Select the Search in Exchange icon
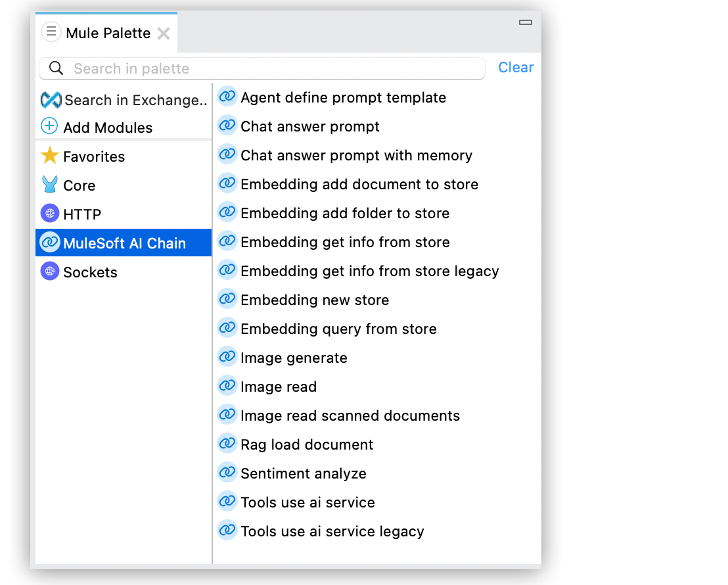The height and width of the screenshot is (585, 728). (x=49, y=100)
